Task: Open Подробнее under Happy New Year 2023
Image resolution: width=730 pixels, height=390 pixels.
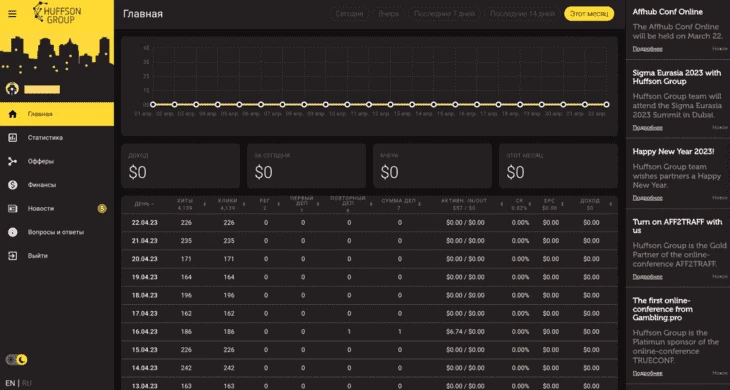Action: coord(647,198)
